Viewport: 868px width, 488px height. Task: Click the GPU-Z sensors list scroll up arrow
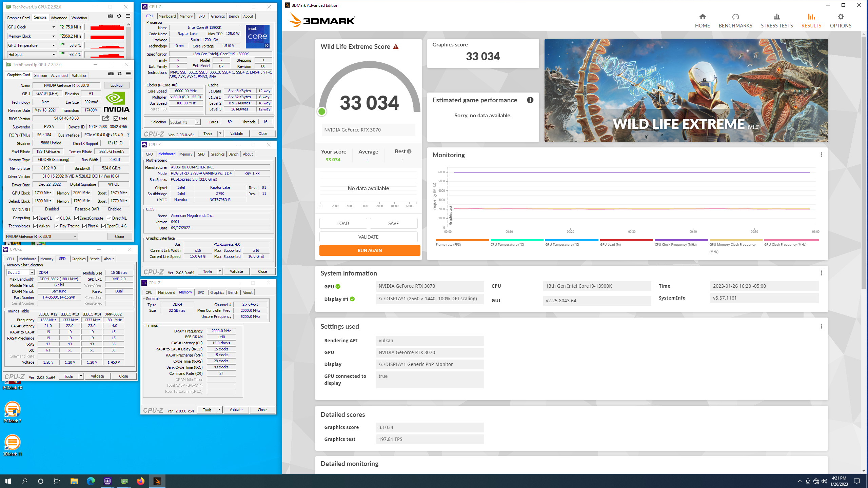tap(129, 24)
